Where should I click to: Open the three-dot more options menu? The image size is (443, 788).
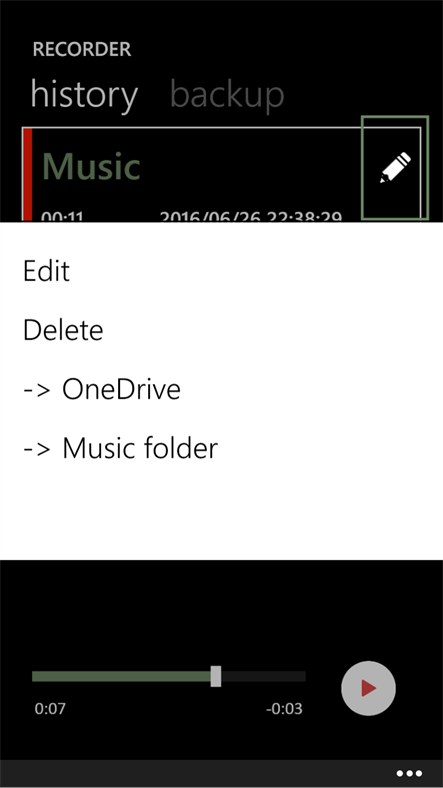(409, 773)
